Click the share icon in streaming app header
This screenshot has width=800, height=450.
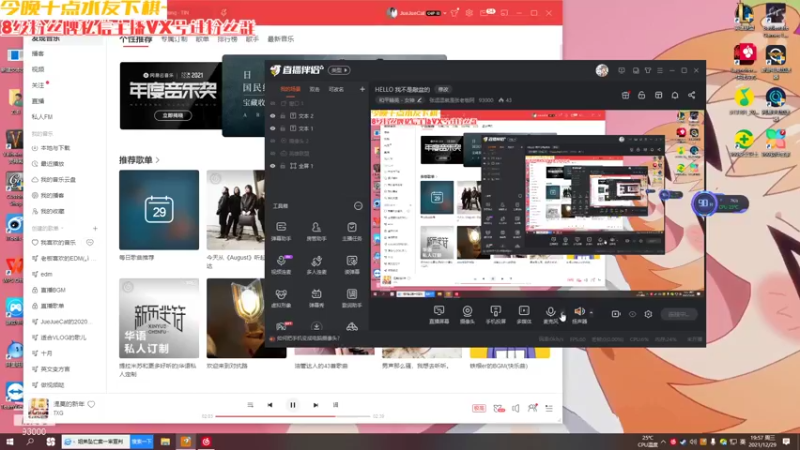coord(691,95)
